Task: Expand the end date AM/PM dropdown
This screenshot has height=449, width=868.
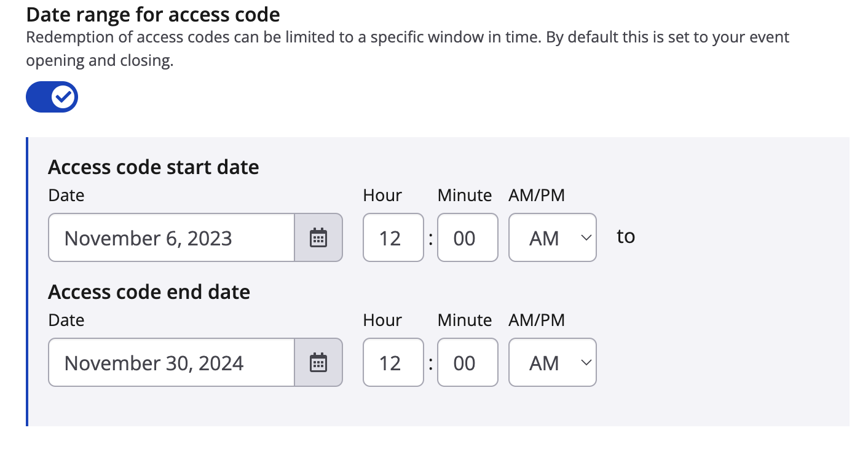Action: pos(552,362)
